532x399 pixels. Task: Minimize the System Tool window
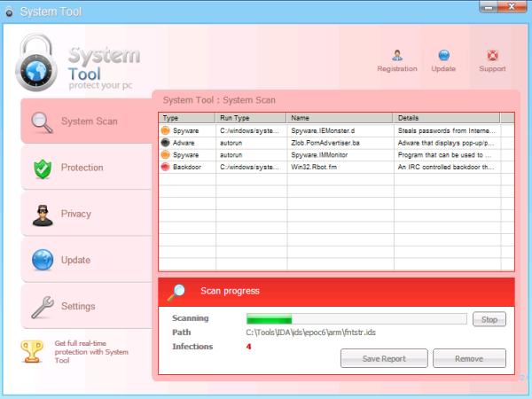489,7
